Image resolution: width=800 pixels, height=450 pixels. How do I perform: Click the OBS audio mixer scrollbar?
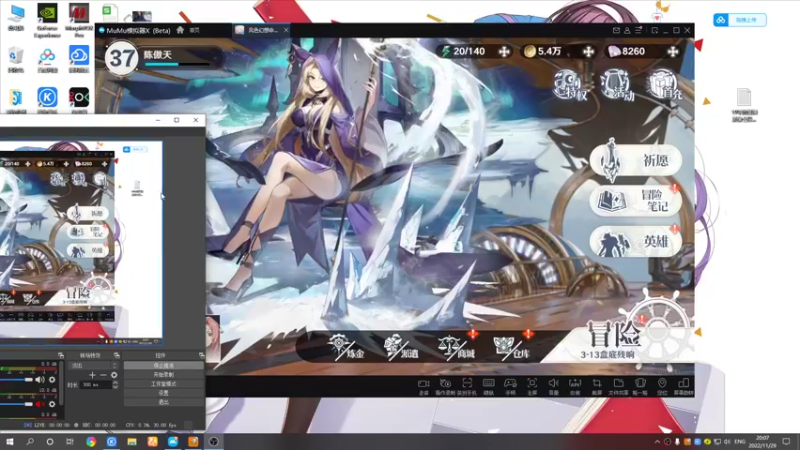[61, 384]
